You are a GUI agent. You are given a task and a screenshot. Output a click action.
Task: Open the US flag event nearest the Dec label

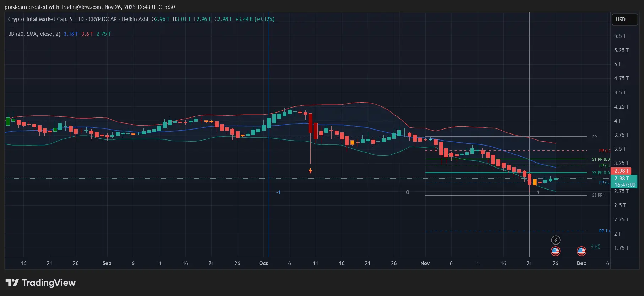[582, 251]
